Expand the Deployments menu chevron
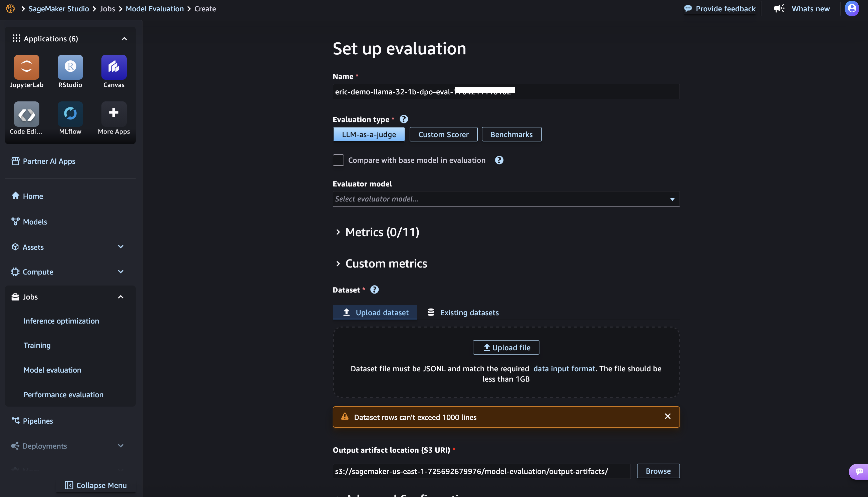 120,446
